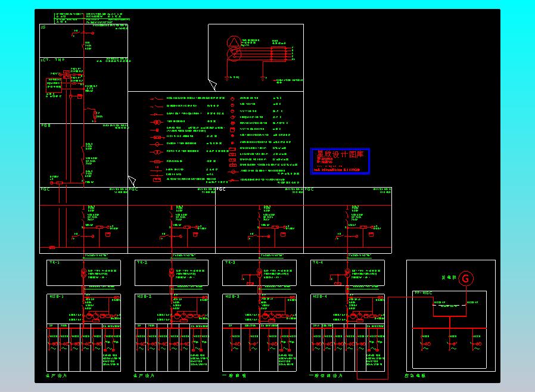Click the PGB section label
The width and height of the screenshot is (535, 392).
click(45, 126)
